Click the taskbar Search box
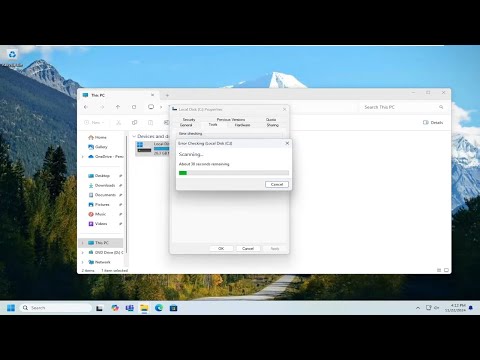Image resolution: width=480 pixels, height=360 pixels. [56, 308]
